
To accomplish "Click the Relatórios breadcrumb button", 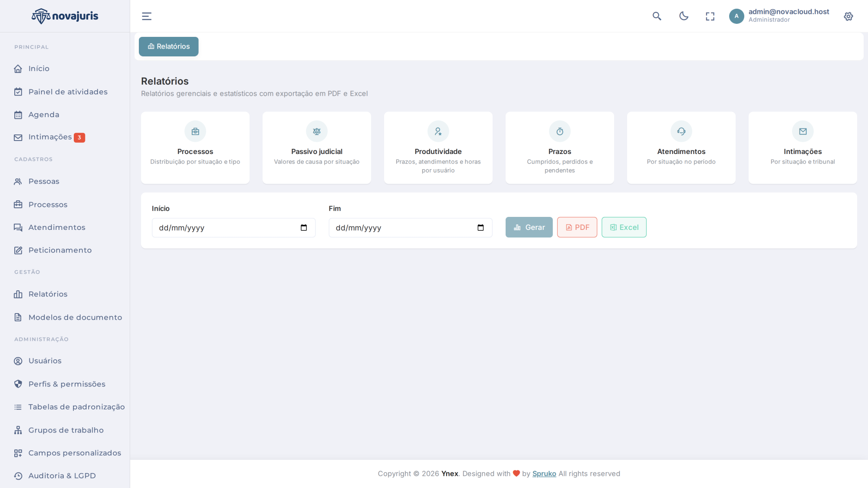I will (x=169, y=46).
